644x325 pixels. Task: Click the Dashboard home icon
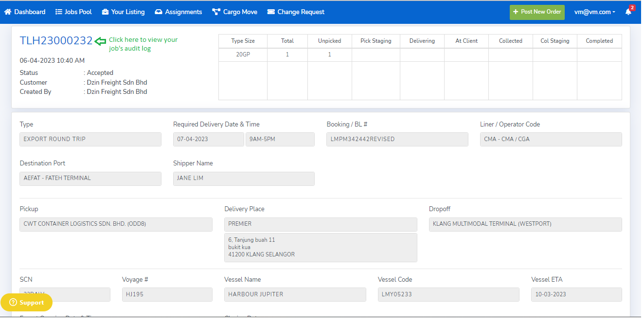(x=8, y=12)
